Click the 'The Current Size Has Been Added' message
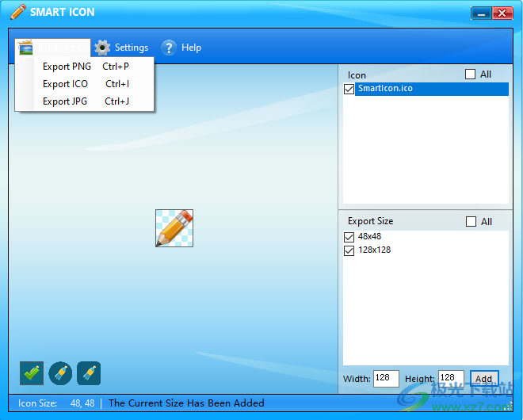 click(x=186, y=403)
